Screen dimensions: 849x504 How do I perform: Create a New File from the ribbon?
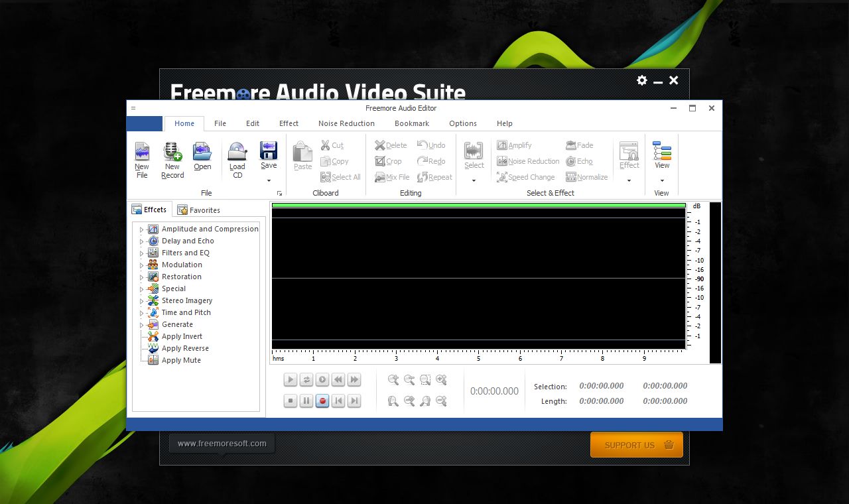coord(142,160)
